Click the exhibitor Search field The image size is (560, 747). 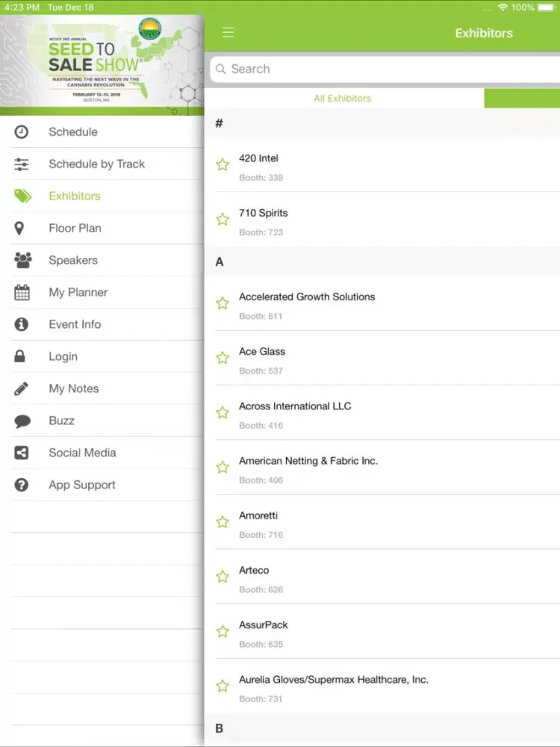[385, 69]
